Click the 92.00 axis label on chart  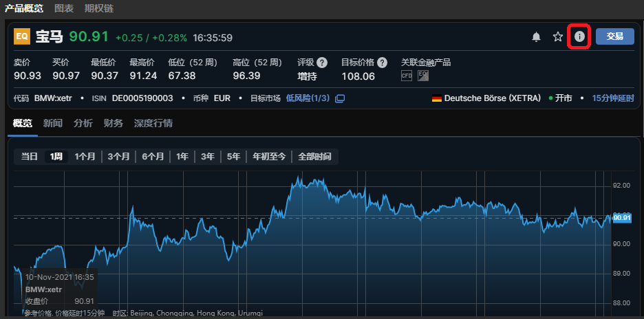(621, 186)
